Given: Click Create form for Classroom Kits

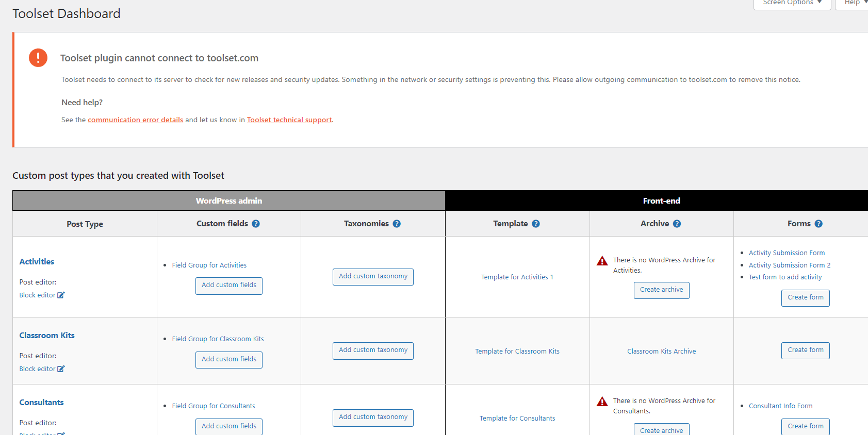Looking at the screenshot, I should (x=806, y=350).
